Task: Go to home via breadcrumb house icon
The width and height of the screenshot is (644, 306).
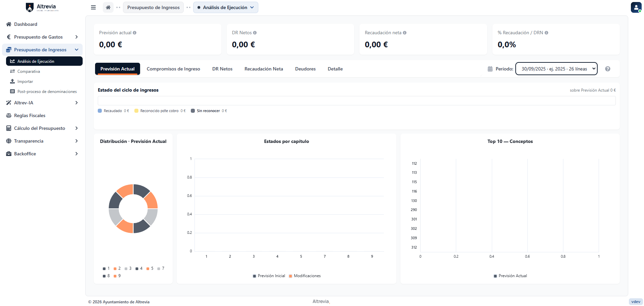Action: 108,7
